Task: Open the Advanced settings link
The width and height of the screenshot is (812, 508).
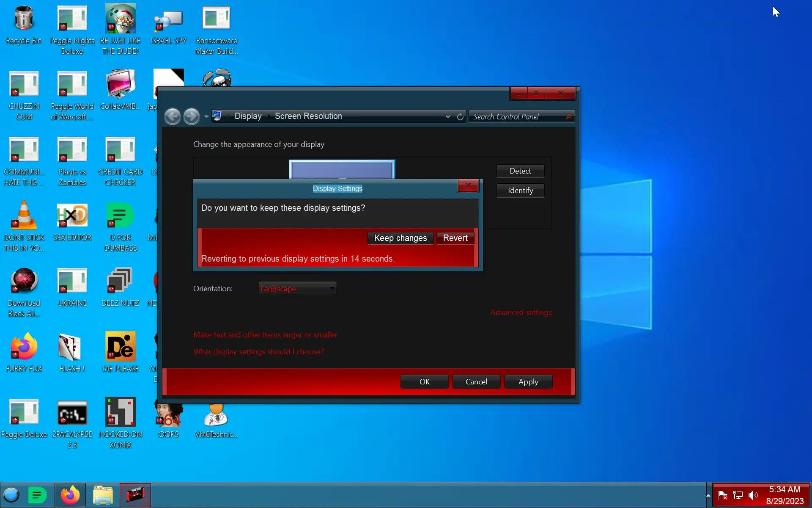Action: pyautogui.click(x=521, y=312)
